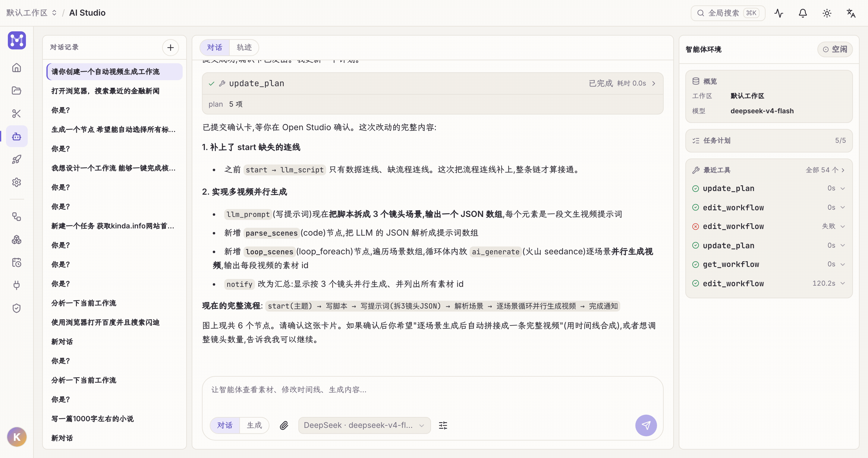This screenshot has height=458, width=868.
Task: Open conversation 新建一个任务 获取kinda.info网站首
Action: pos(115,226)
